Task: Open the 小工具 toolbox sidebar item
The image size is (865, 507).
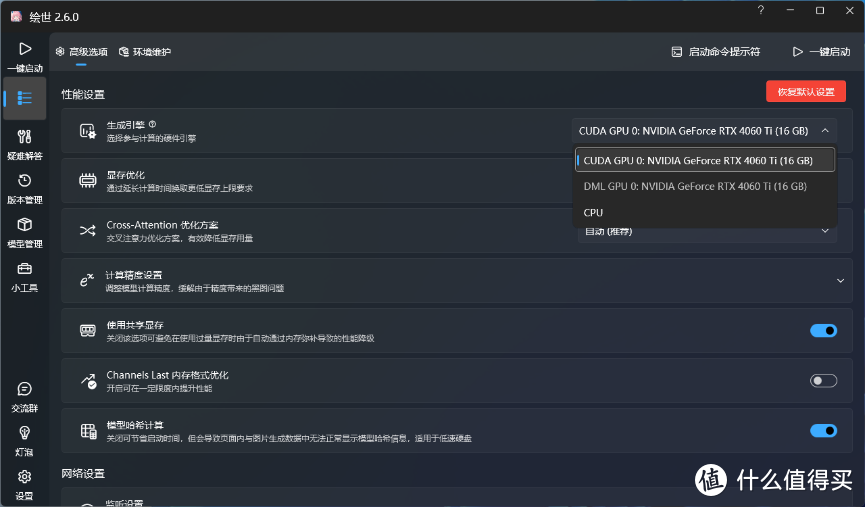Action: 24,276
